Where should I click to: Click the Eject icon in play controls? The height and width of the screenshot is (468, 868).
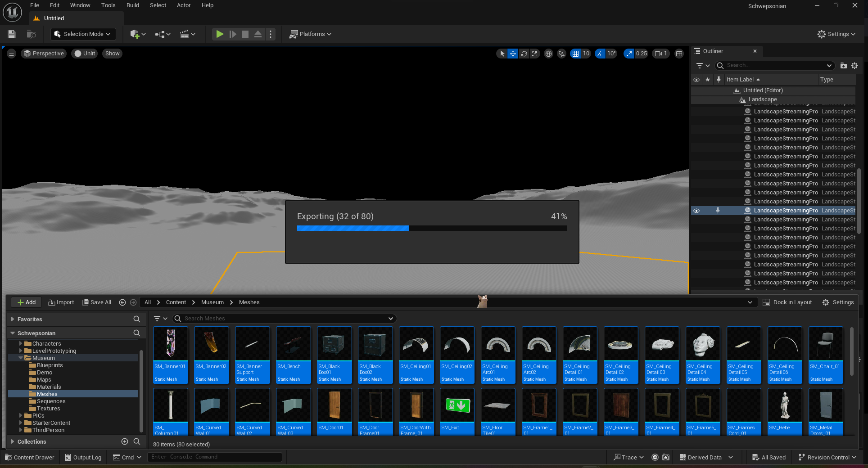point(258,34)
